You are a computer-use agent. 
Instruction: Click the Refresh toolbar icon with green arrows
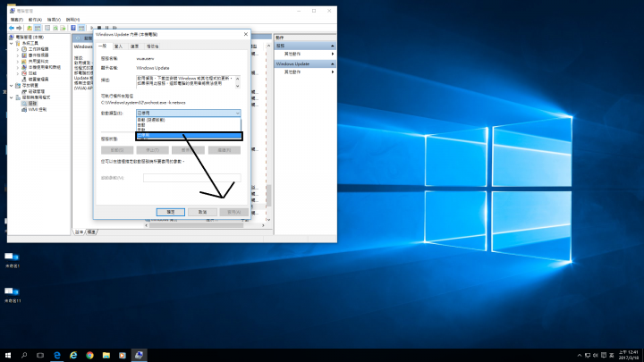tap(55, 28)
